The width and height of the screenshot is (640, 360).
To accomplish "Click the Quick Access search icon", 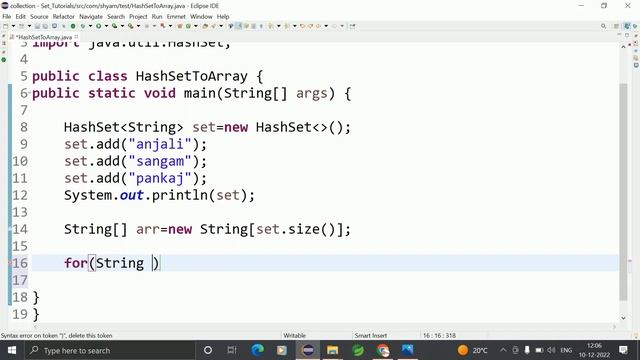I will click(x=603, y=26).
